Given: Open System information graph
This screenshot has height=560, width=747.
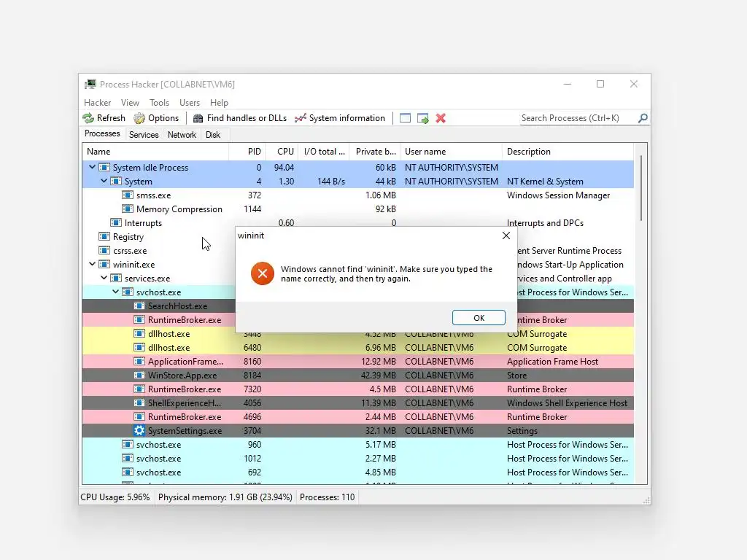Looking at the screenshot, I should 340,118.
